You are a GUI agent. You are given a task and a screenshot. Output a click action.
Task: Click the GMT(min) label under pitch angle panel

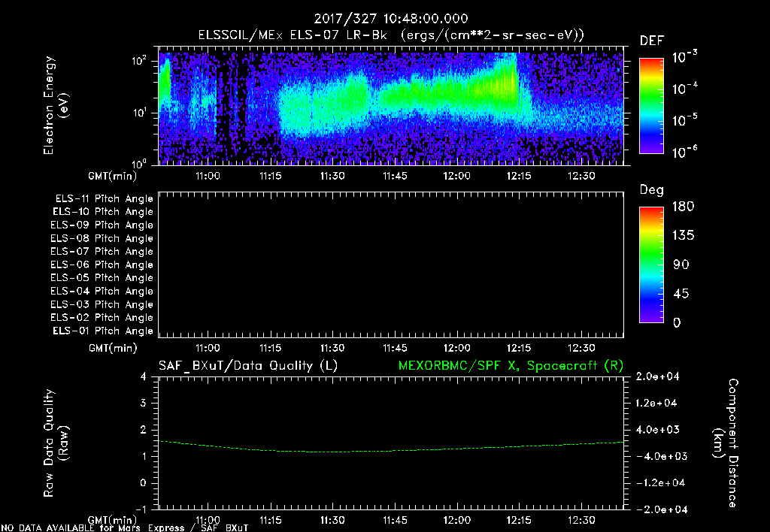pos(113,348)
